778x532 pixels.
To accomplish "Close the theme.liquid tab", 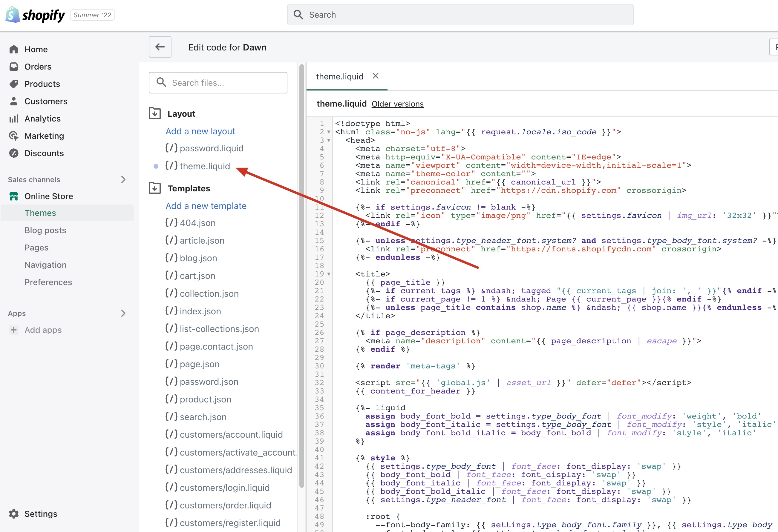I will 375,76.
